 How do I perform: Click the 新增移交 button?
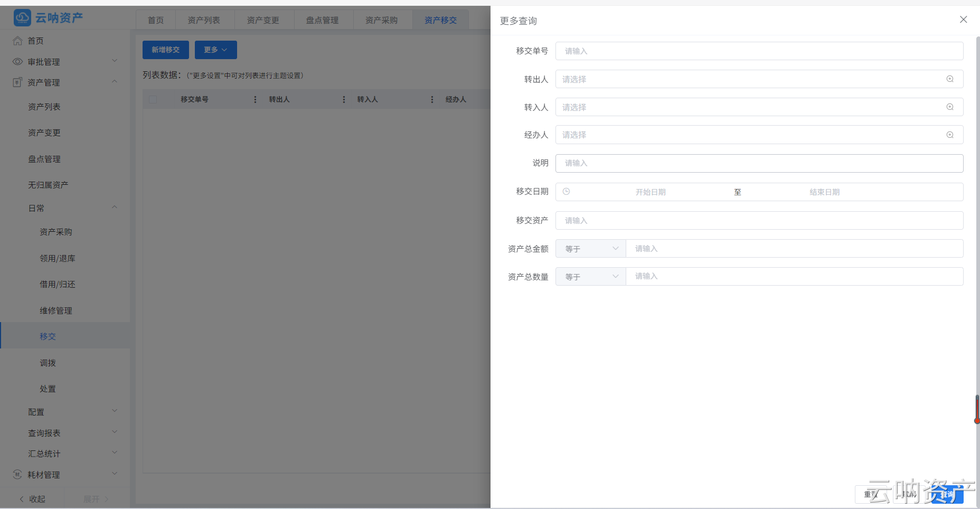[x=166, y=50]
